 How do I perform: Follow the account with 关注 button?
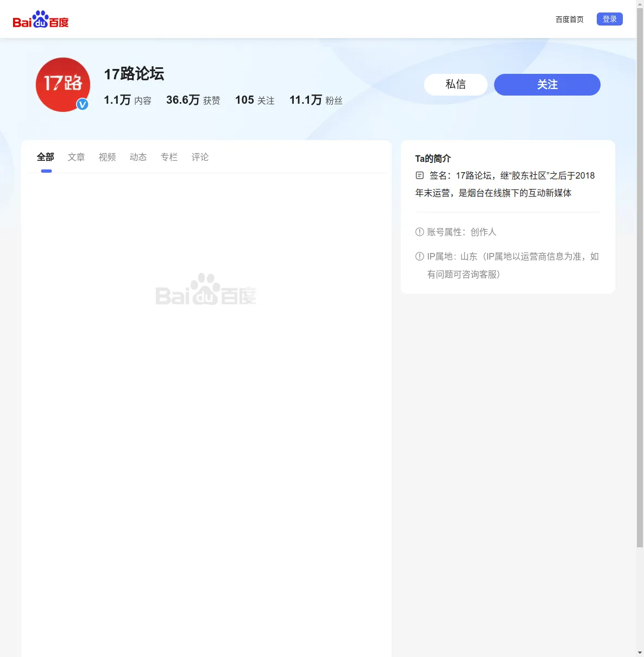click(547, 85)
